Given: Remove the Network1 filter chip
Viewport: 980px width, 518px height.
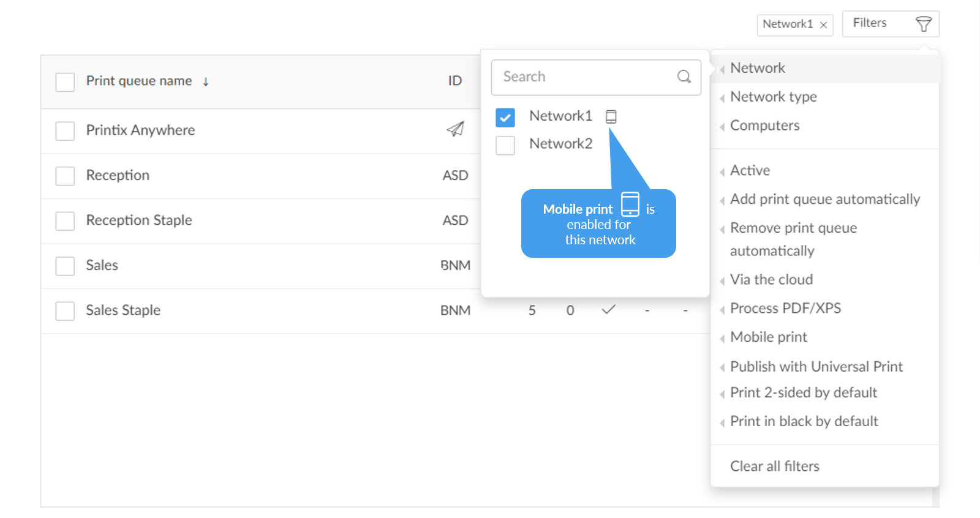Looking at the screenshot, I should (823, 25).
